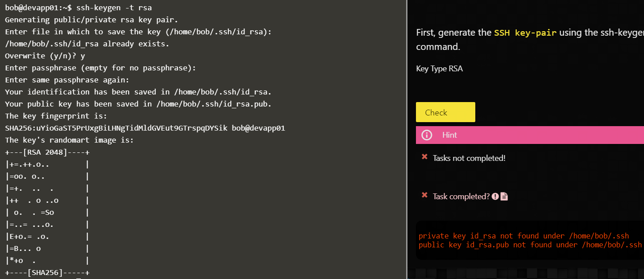Click the "Task completed?" label text

point(461,197)
